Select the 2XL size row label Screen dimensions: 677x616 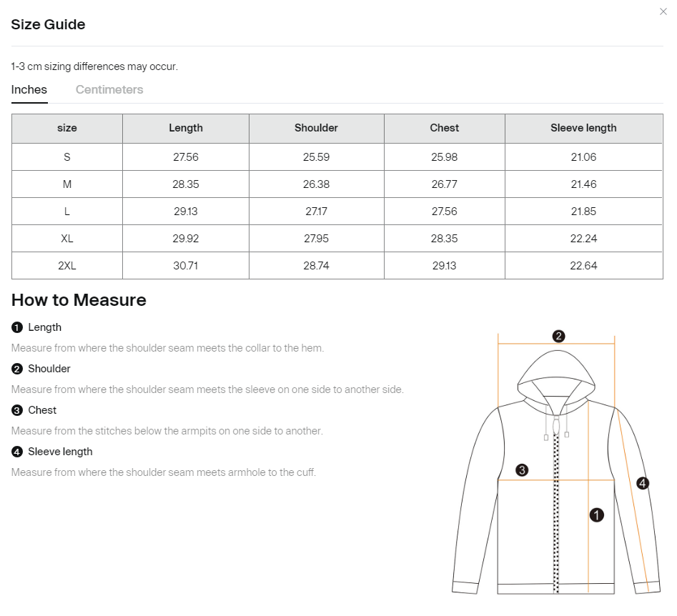(67, 266)
